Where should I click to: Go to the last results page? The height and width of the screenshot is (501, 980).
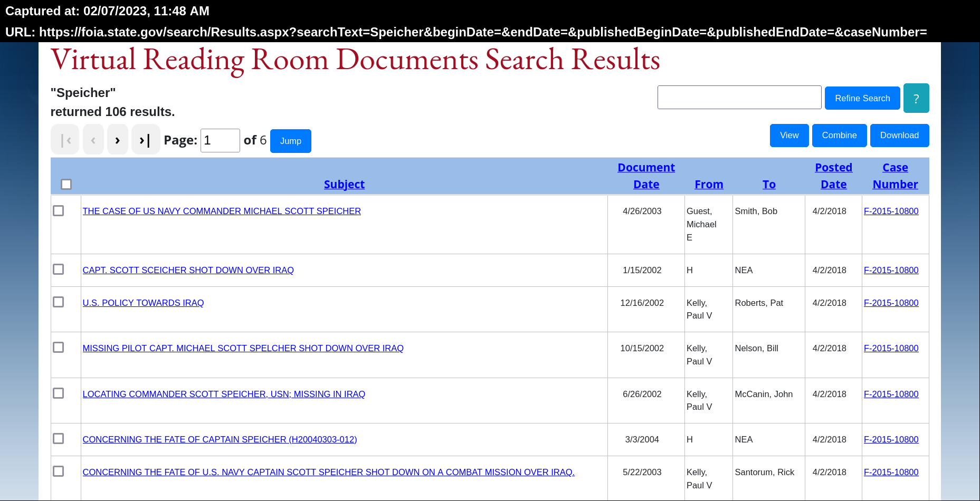(146, 140)
